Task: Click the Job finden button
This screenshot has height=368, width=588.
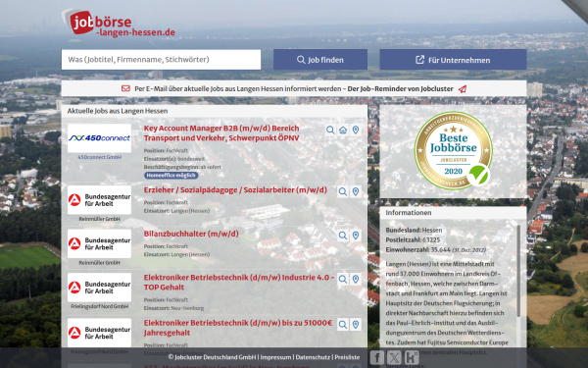Action: (x=320, y=60)
